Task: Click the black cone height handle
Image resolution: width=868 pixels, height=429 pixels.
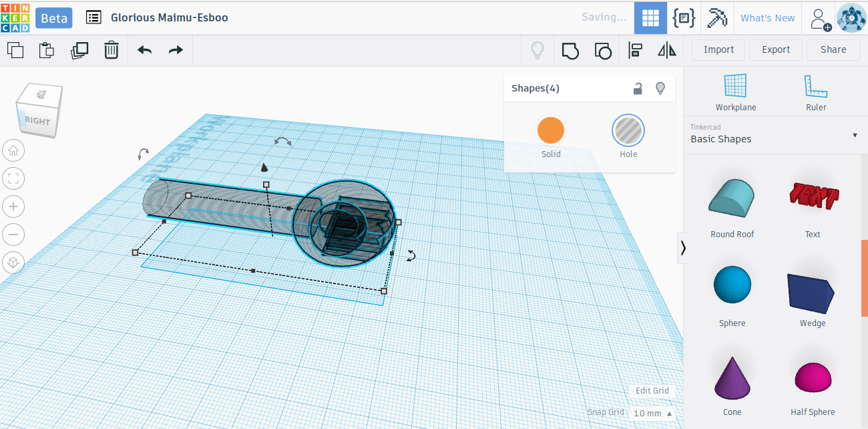Action: pyautogui.click(x=264, y=167)
